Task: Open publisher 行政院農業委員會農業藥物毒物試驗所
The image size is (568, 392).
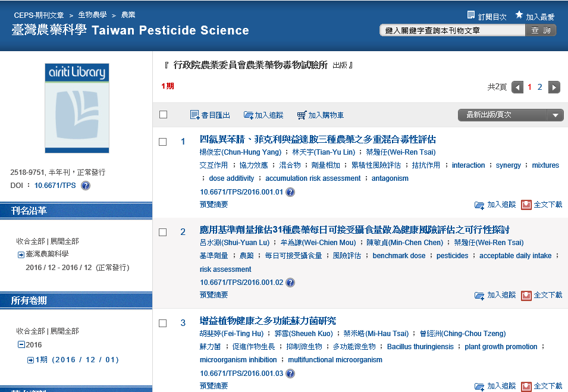Action: (250, 65)
